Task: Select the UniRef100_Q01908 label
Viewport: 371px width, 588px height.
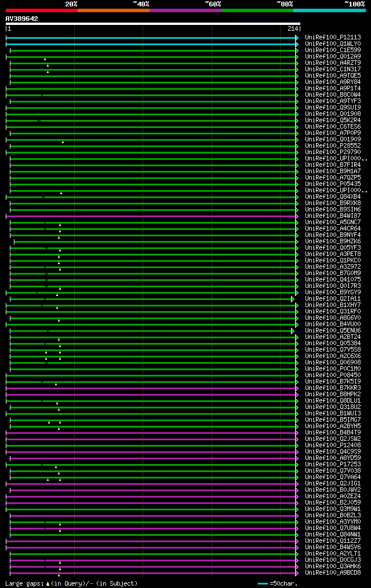Action: pyautogui.click(x=333, y=114)
